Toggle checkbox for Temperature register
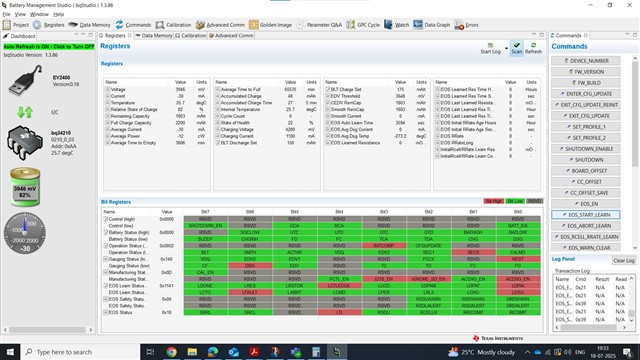This screenshot has width=640, height=360. coord(108,103)
